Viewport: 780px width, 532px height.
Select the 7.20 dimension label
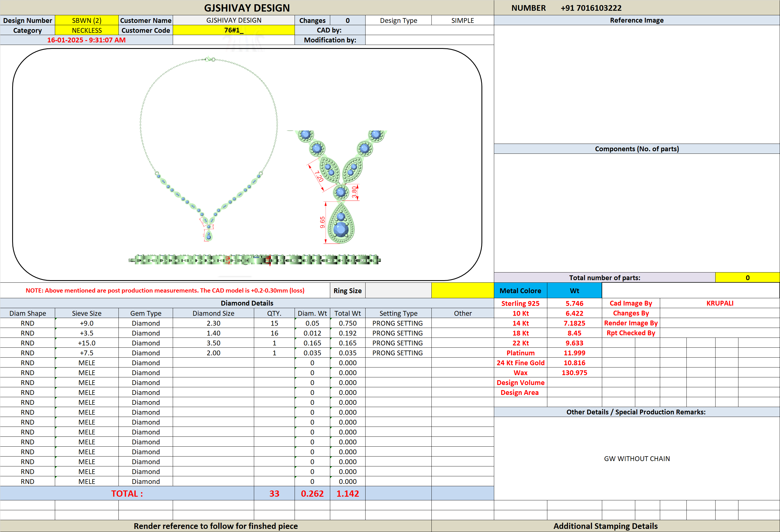click(x=319, y=176)
